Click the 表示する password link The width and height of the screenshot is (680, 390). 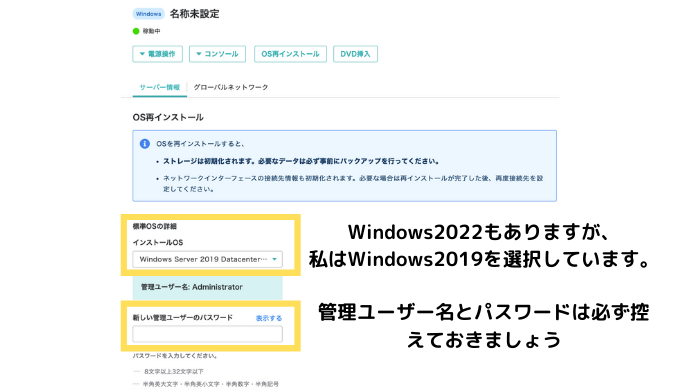click(x=269, y=318)
